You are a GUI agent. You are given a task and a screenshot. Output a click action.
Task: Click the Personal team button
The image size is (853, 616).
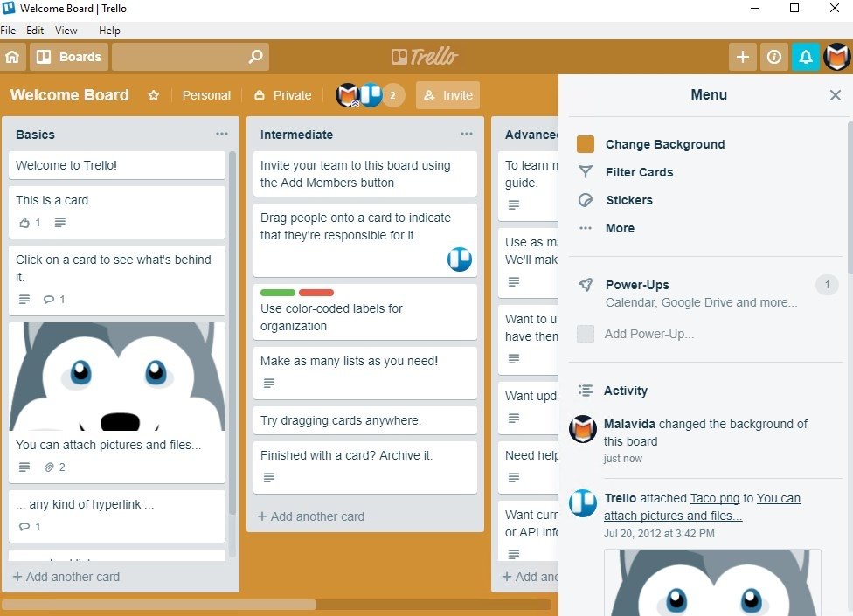click(x=206, y=95)
